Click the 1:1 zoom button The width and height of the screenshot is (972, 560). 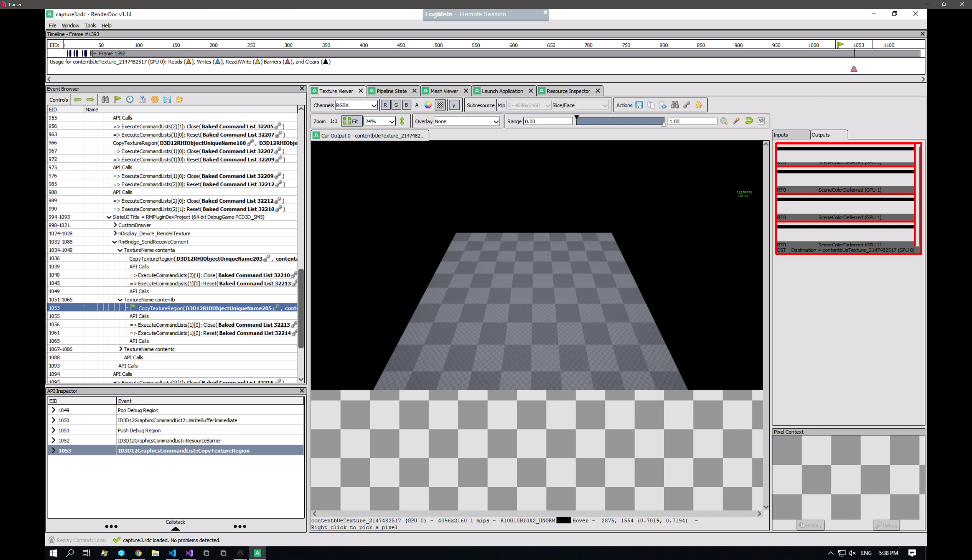333,121
